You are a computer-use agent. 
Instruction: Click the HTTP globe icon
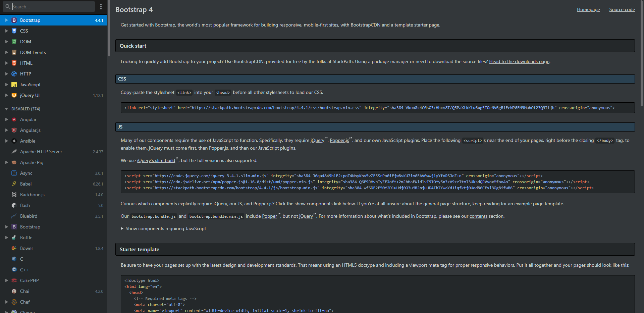(14, 74)
